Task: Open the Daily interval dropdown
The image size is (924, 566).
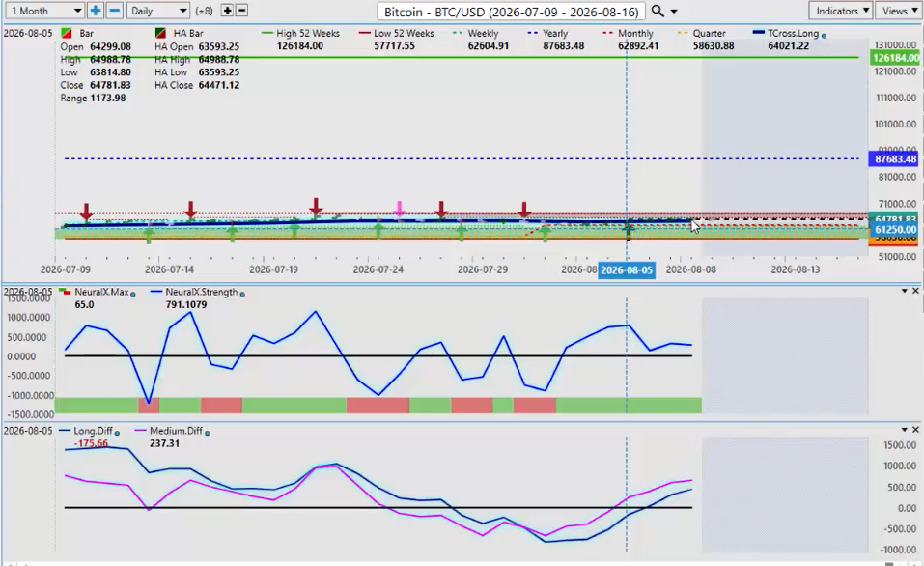Action: point(158,11)
